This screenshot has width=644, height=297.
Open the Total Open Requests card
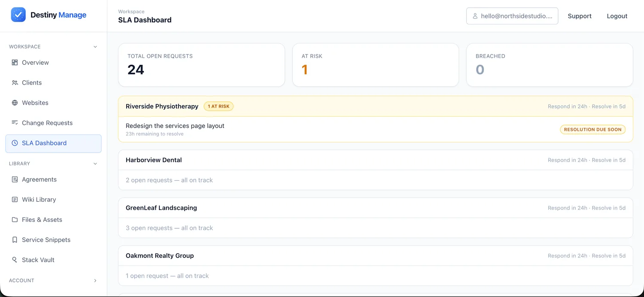[x=201, y=65]
